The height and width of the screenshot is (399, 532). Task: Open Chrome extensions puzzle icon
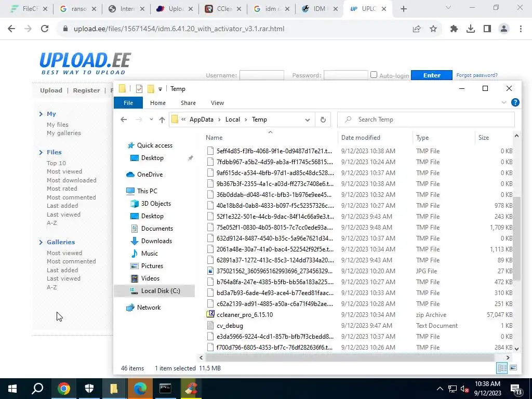tap(454, 29)
